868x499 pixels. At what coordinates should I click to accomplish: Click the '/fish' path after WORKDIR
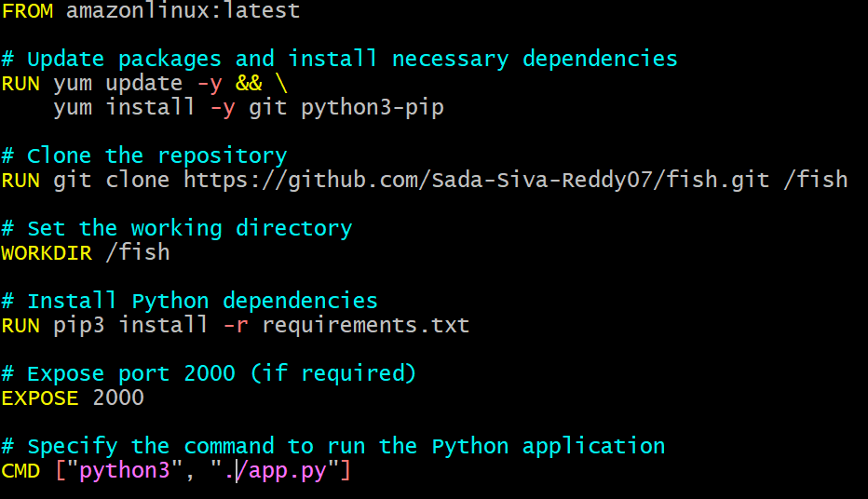(x=138, y=252)
